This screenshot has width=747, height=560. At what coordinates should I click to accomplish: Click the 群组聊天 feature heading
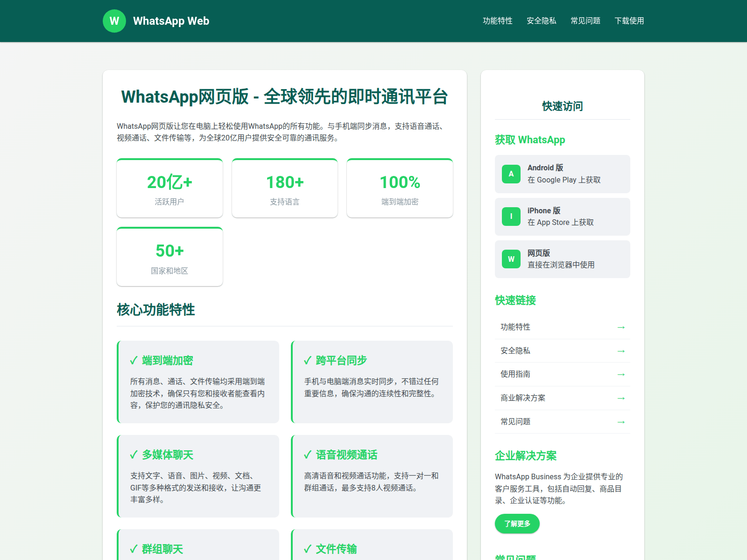[x=162, y=549]
